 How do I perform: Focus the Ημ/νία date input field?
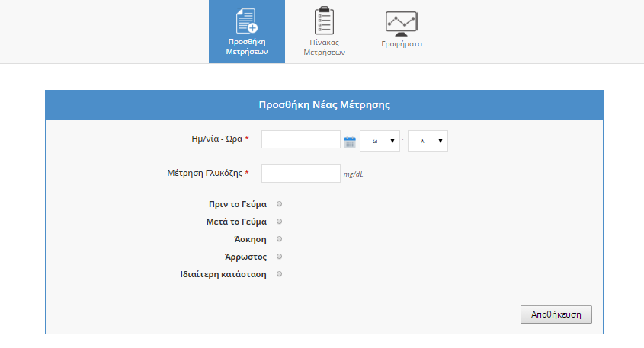click(x=300, y=139)
